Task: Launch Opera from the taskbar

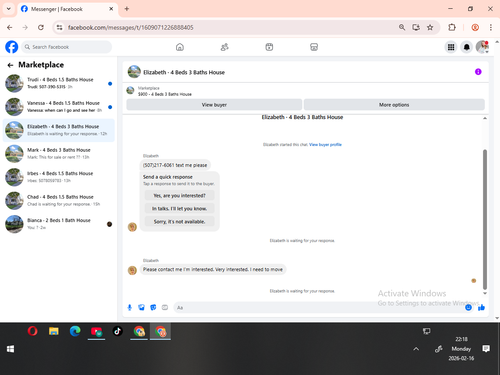Action: [32, 331]
